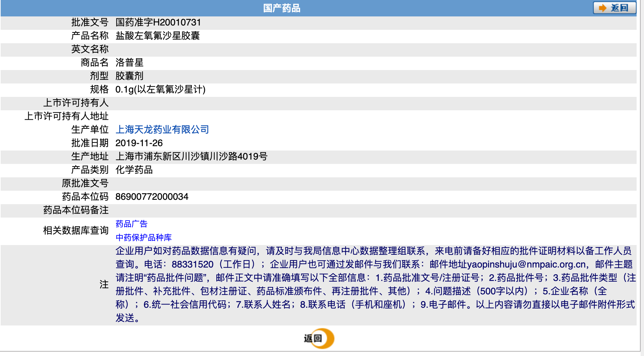Click the 生产单位 field label
This screenshot has width=644, height=356.
point(90,130)
